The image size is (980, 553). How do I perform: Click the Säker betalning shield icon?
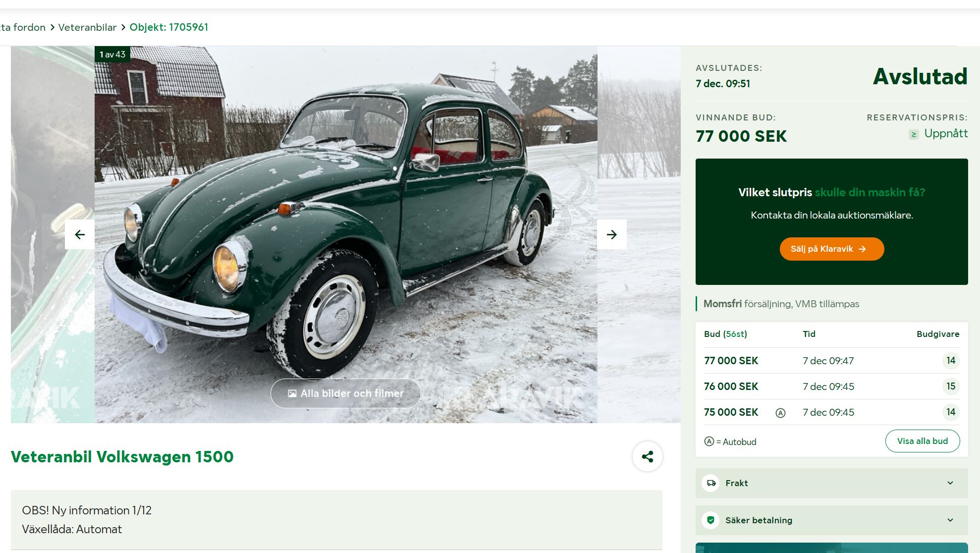(x=711, y=520)
